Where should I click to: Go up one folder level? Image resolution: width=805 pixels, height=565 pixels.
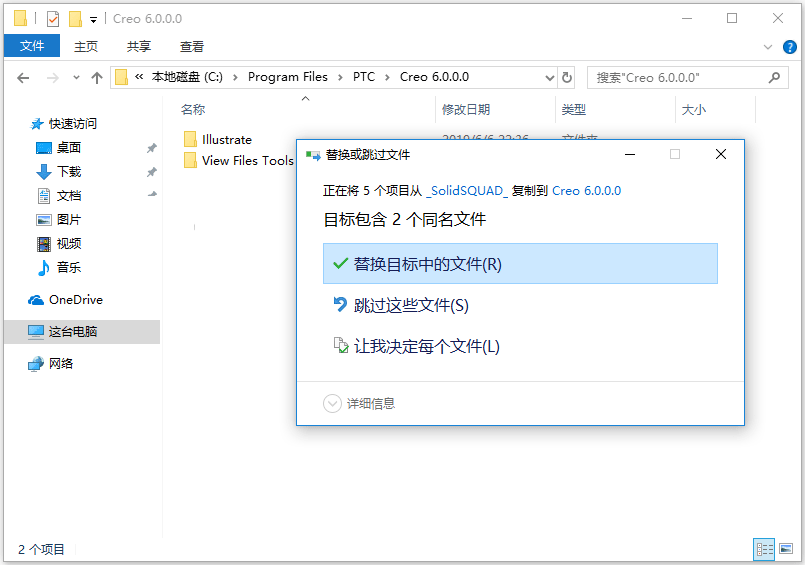pyautogui.click(x=97, y=78)
